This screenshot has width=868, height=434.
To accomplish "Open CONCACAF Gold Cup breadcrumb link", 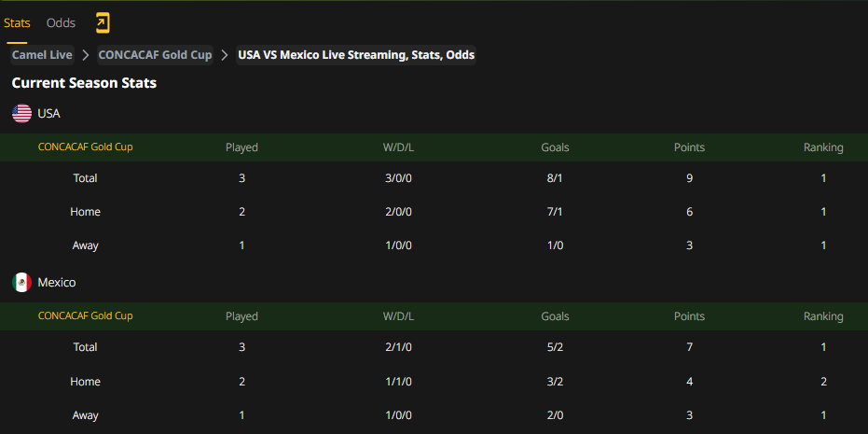I will [155, 55].
